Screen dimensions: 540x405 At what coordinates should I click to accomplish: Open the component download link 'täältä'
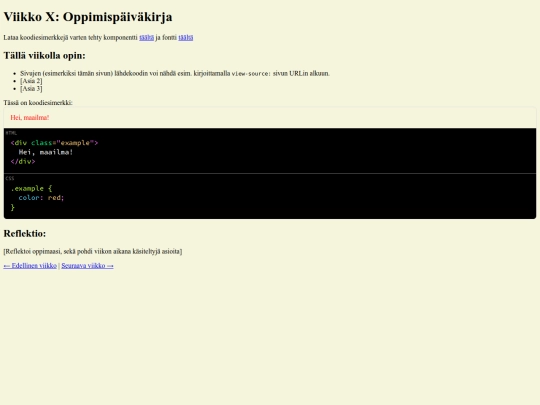(146, 38)
